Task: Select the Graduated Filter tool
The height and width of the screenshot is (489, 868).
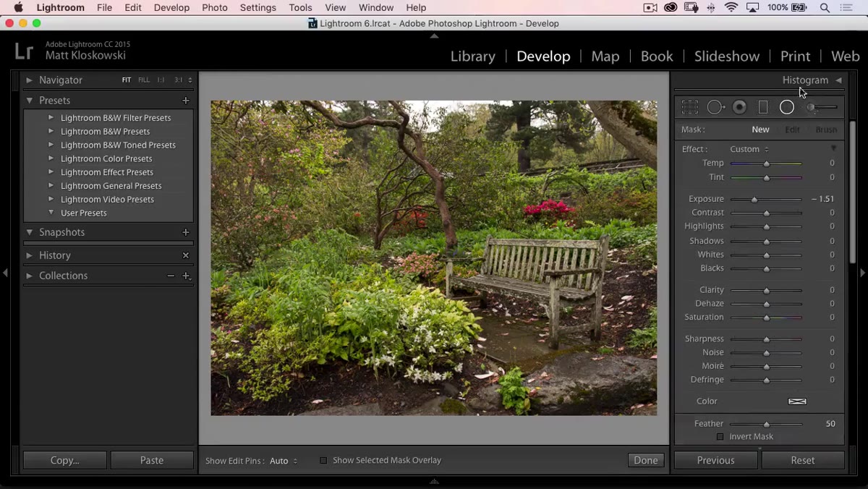Action: click(762, 107)
